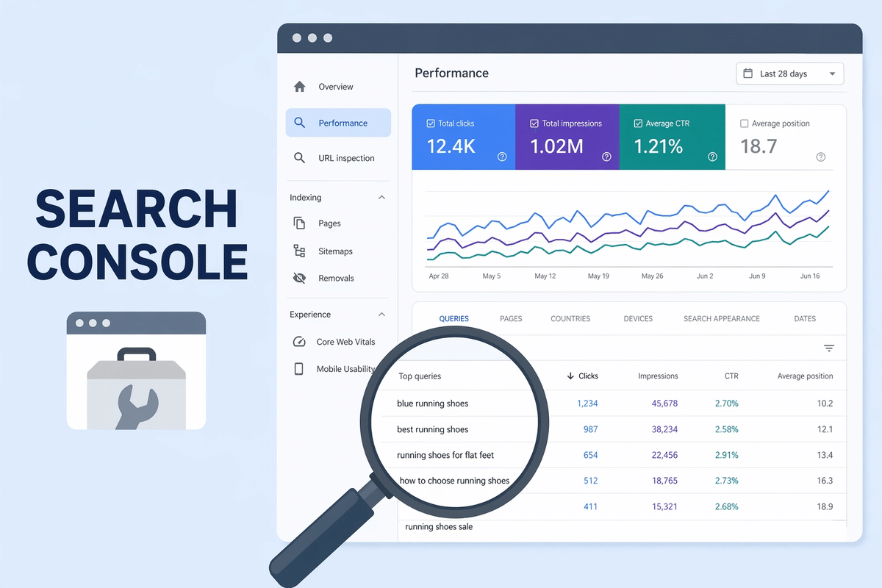Open the Last 28 days dropdown
Screen dimensions: 882x588
coord(790,73)
